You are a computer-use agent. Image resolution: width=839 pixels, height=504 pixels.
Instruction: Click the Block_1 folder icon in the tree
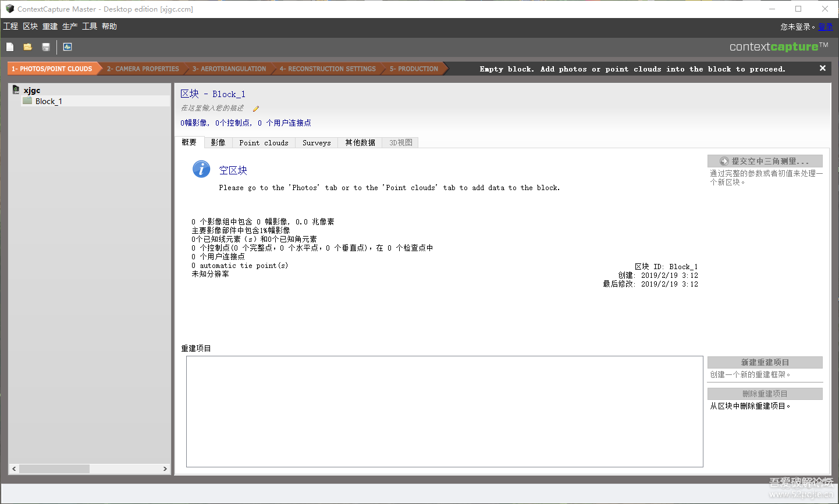coord(27,101)
